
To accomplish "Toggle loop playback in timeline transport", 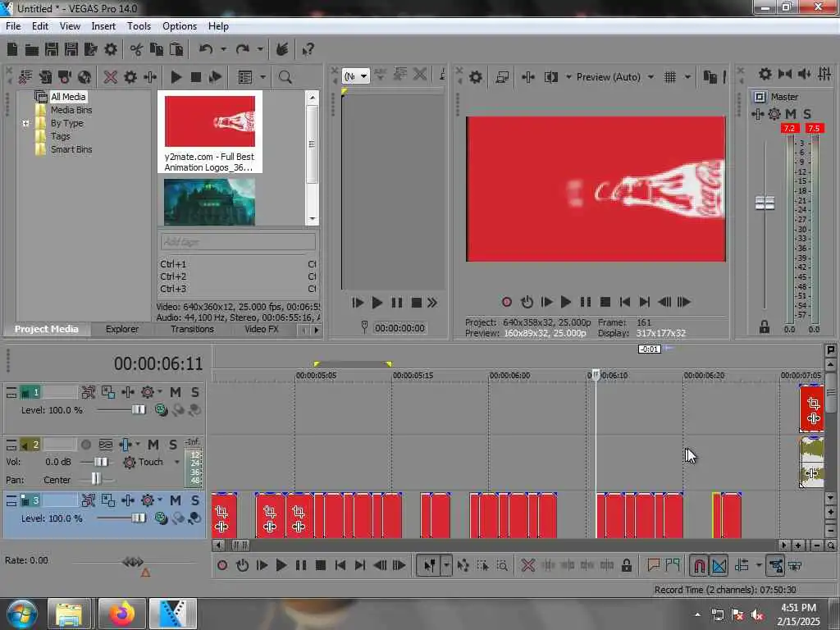I will 242,565.
